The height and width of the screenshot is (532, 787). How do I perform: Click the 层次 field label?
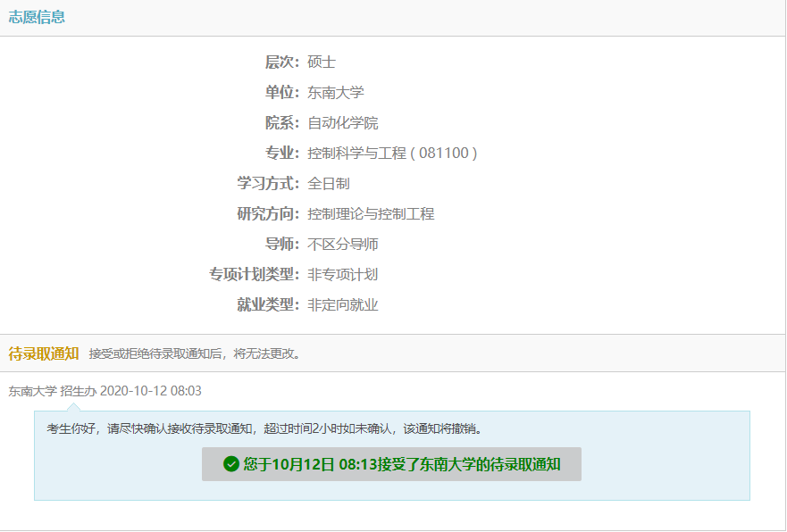[x=282, y=62]
